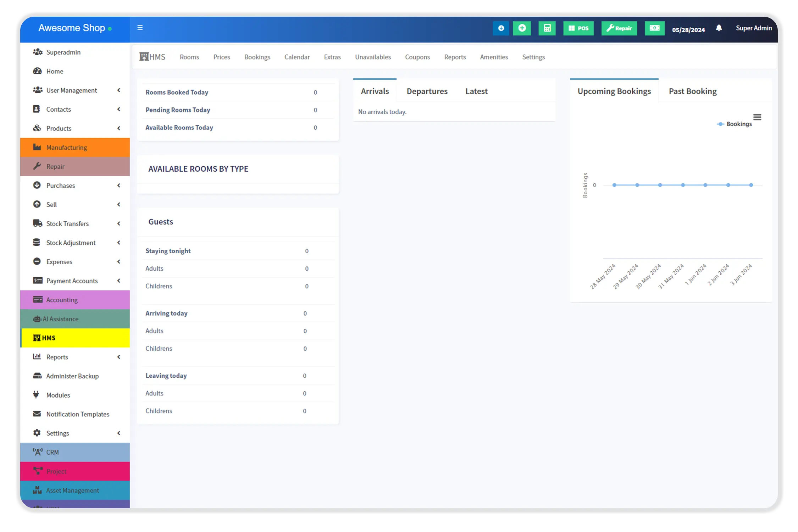Open Modules plug icon item
The width and height of the screenshot is (798, 532).
pyautogui.click(x=75, y=395)
